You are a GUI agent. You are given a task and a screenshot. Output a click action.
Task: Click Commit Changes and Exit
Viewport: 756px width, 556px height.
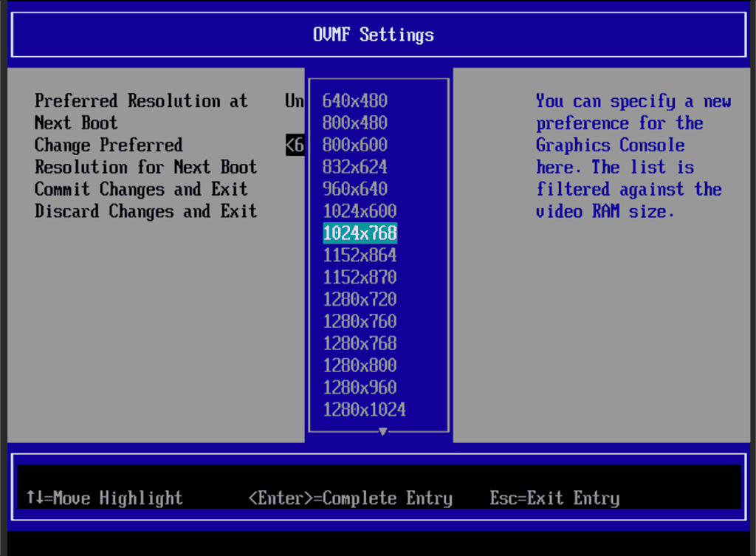tap(141, 190)
